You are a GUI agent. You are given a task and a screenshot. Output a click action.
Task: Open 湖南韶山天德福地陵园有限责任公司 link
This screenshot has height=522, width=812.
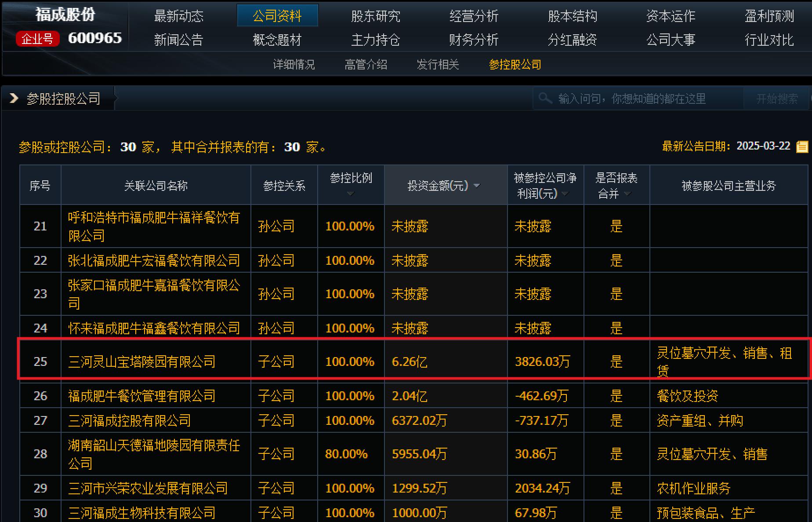click(154, 454)
